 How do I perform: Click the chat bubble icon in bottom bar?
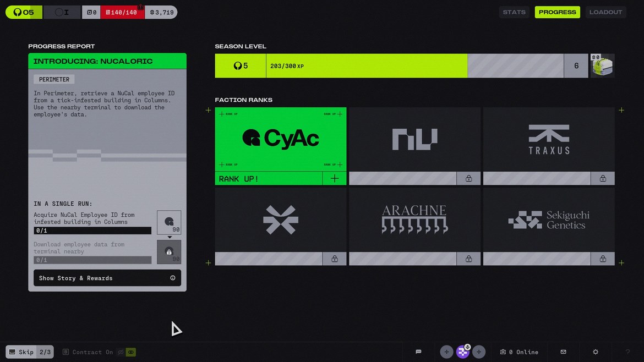(418, 352)
